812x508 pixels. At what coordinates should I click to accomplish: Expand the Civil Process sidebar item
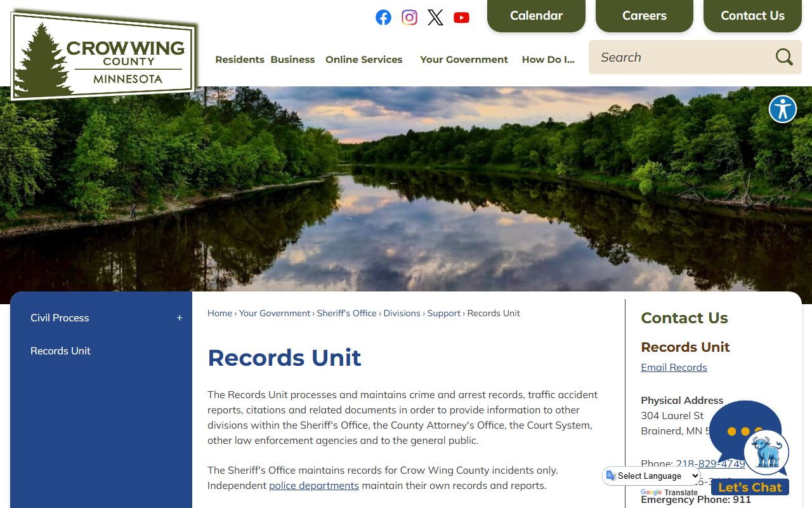click(x=180, y=317)
